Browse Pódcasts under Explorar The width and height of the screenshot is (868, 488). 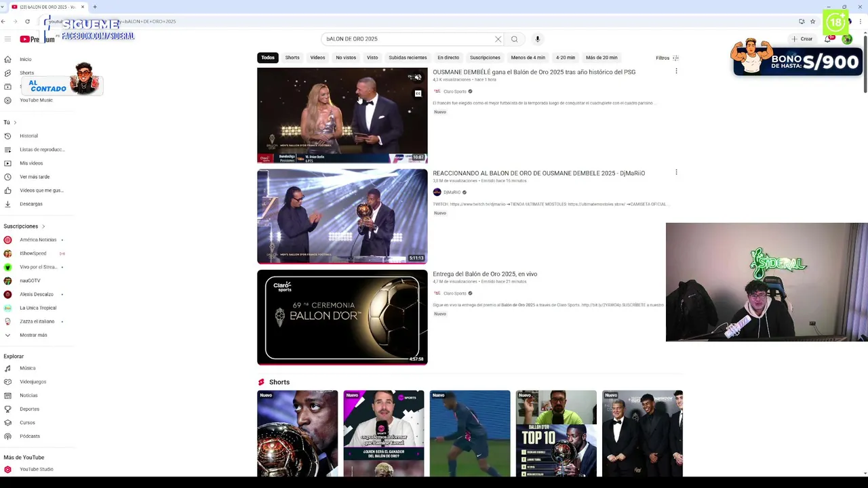pos(30,436)
